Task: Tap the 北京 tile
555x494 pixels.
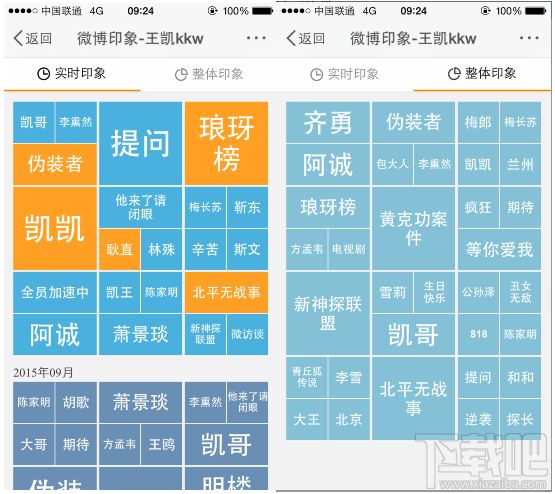Action: pyautogui.click(x=349, y=420)
